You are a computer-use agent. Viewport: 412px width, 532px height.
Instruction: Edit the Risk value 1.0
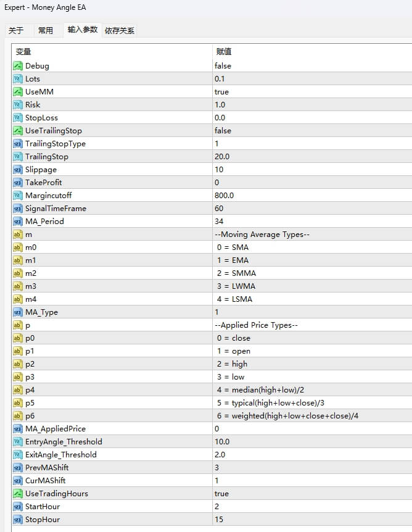(x=220, y=104)
